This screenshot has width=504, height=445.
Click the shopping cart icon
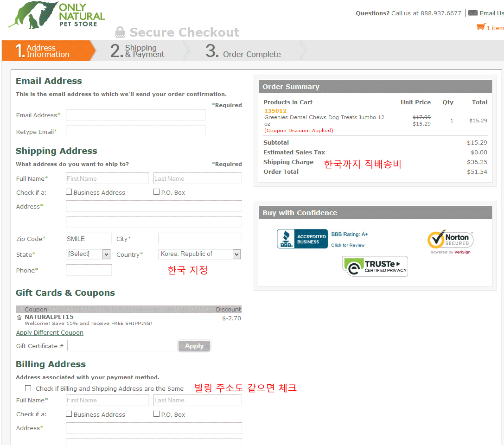[481, 27]
